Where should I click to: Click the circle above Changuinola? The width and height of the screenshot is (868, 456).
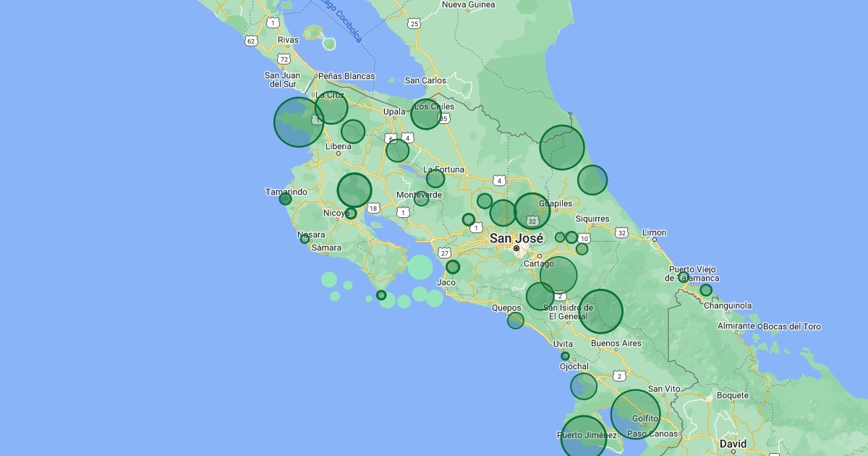click(x=706, y=290)
